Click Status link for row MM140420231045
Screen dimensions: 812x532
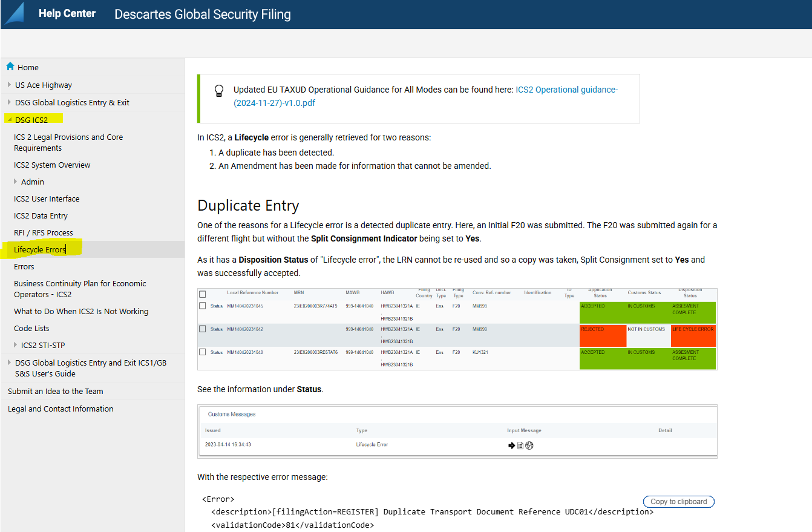[x=217, y=306]
